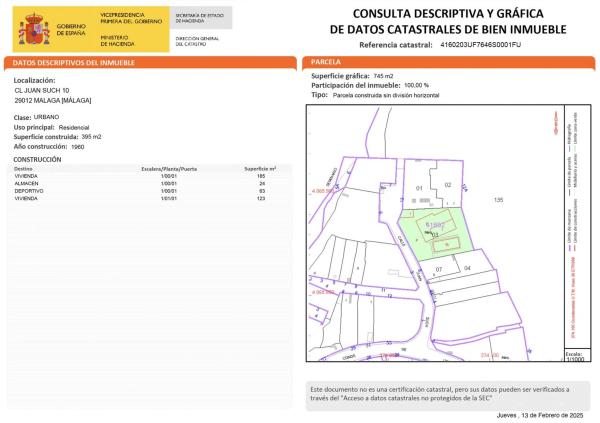Image resolution: width=600 pixels, height=423 pixels.
Task: Click parcel labeled '07' on the map
Action: click(439, 269)
